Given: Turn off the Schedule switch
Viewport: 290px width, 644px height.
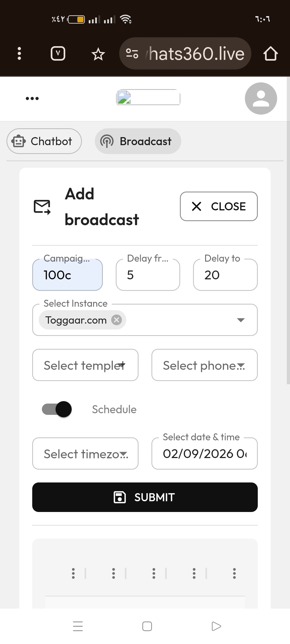Looking at the screenshot, I should click(57, 409).
